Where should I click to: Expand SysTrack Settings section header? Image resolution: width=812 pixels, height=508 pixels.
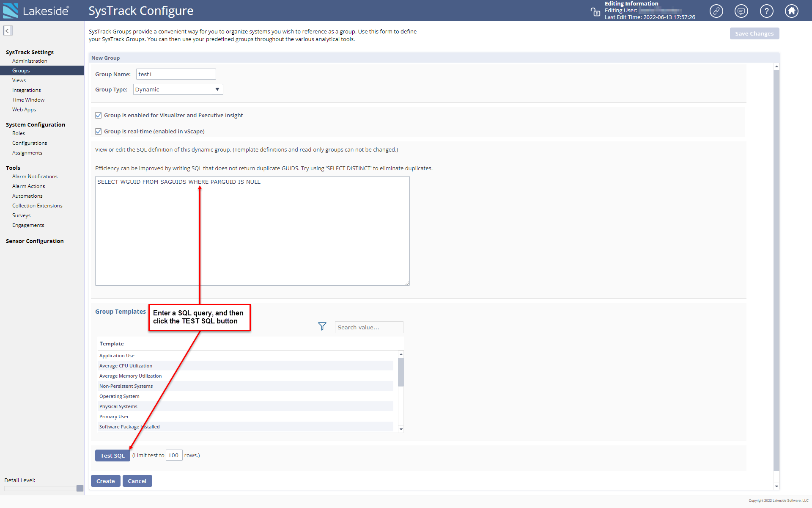[30, 52]
